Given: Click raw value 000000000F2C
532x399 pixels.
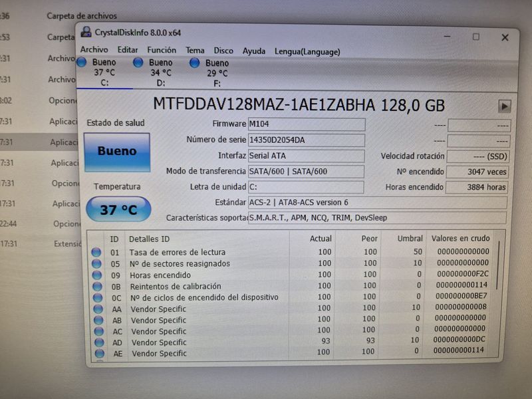Looking at the screenshot, I should coord(463,273).
